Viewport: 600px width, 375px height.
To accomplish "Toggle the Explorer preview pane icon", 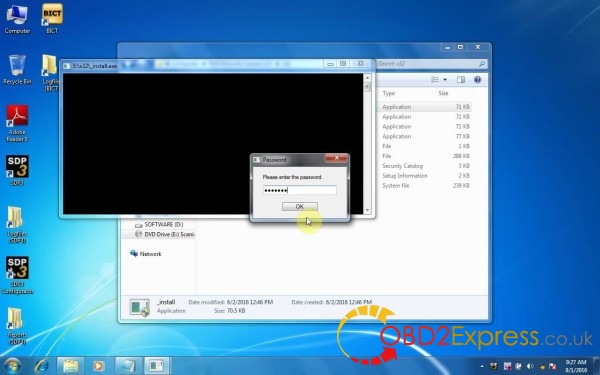I will tap(461, 80).
